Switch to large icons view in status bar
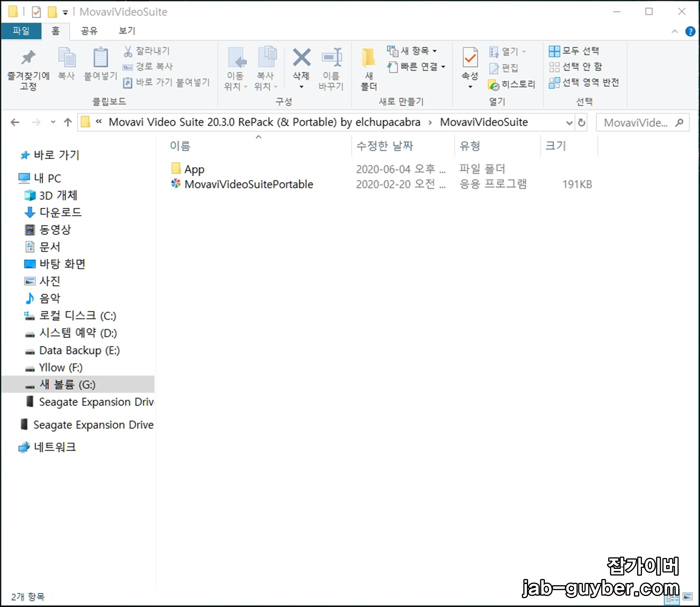Image resolution: width=700 pixels, height=607 pixels. coord(688,597)
